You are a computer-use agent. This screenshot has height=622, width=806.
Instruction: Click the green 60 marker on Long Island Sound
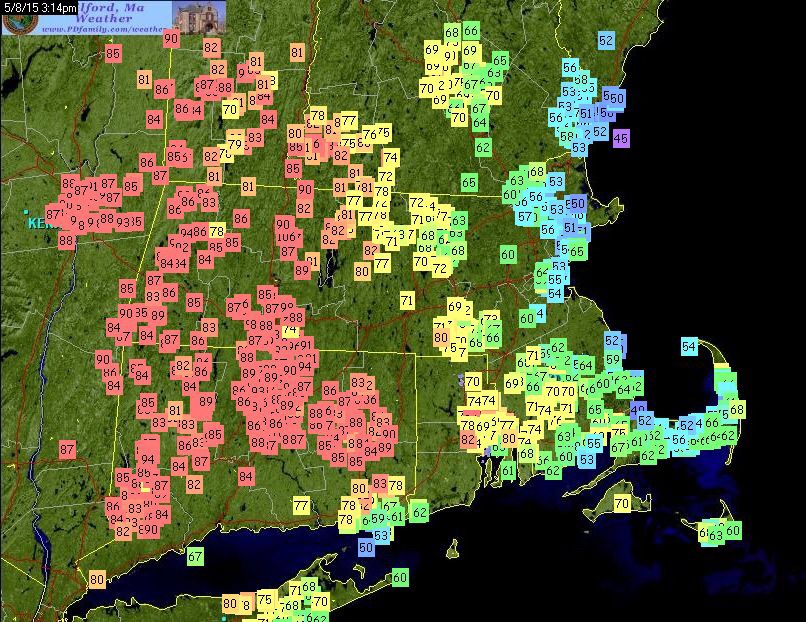click(x=400, y=577)
